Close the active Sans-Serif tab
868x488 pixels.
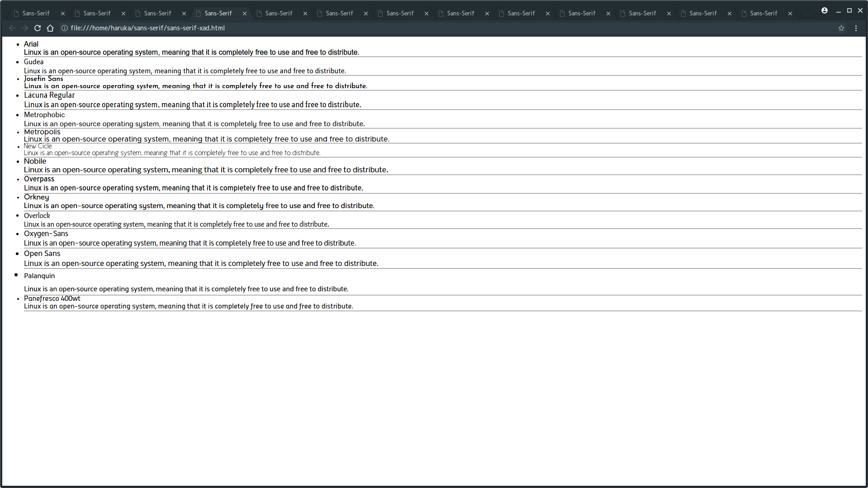[x=245, y=14]
